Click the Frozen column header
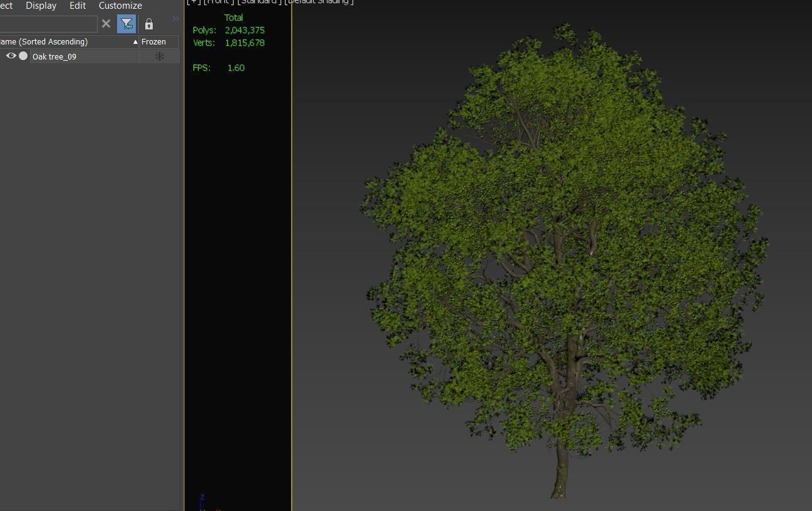Image resolution: width=812 pixels, height=511 pixels. tap(159, 41)
